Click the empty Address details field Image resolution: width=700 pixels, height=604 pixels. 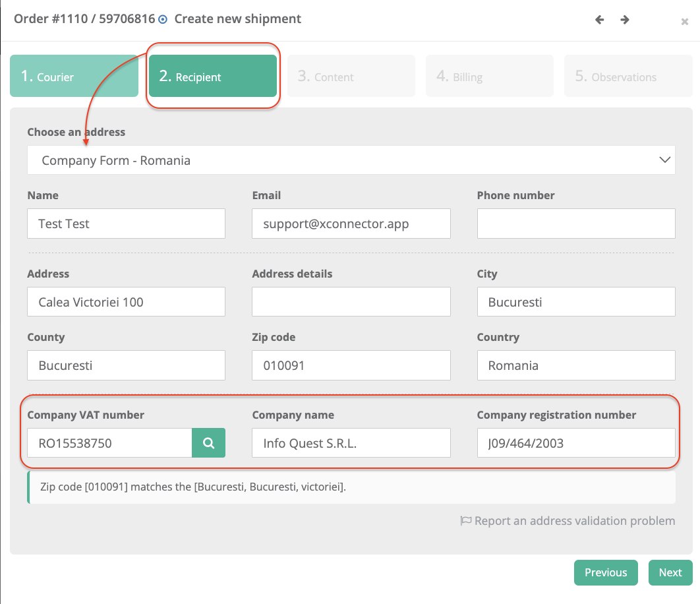[351, 302]
